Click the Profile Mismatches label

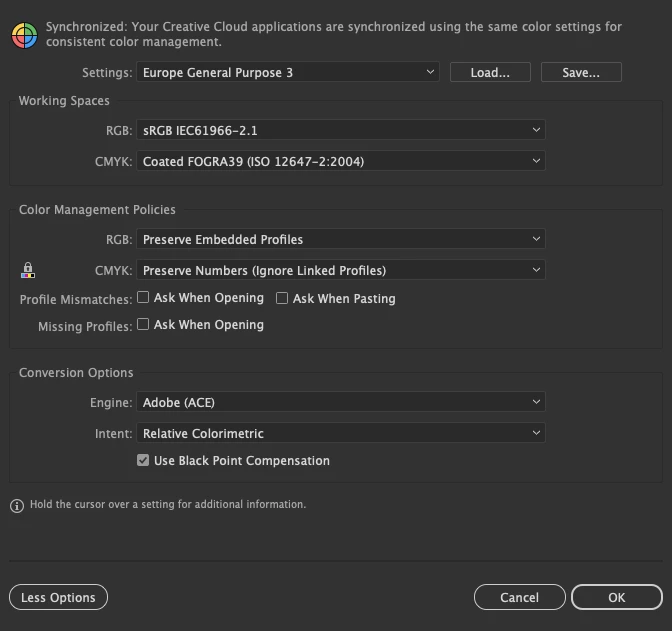[x=76, y=299]
